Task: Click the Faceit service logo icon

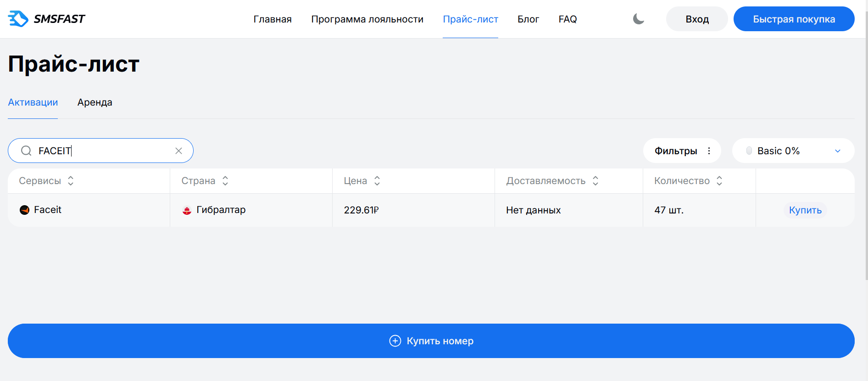Action: point(25,210)
